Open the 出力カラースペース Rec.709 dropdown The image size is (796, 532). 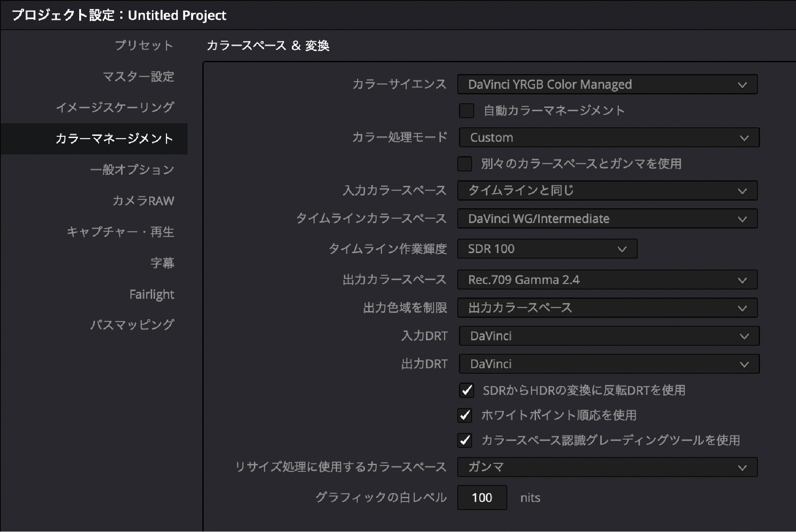pyautogui.click(x=607, y=280)
